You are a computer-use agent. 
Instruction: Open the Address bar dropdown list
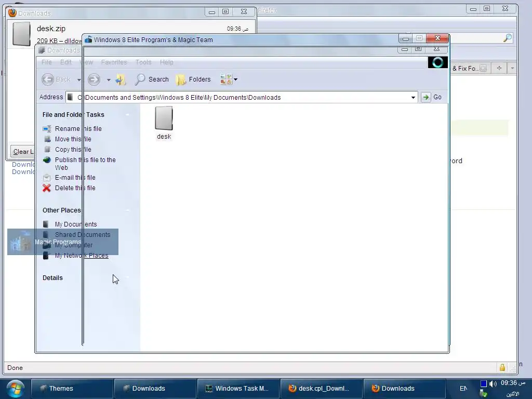pyautogui.click(x=413, y=97)
